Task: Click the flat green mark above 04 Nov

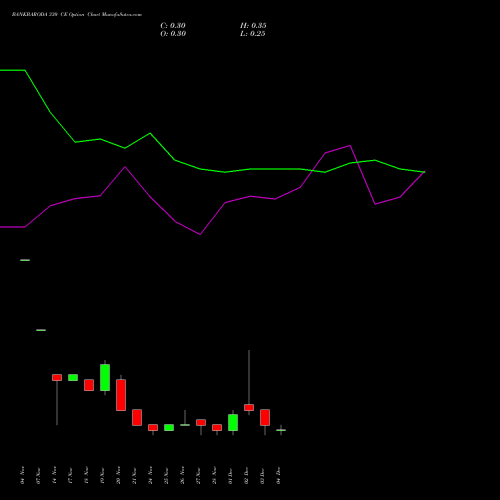Action: pyautogui.click(x=25, y=260)
